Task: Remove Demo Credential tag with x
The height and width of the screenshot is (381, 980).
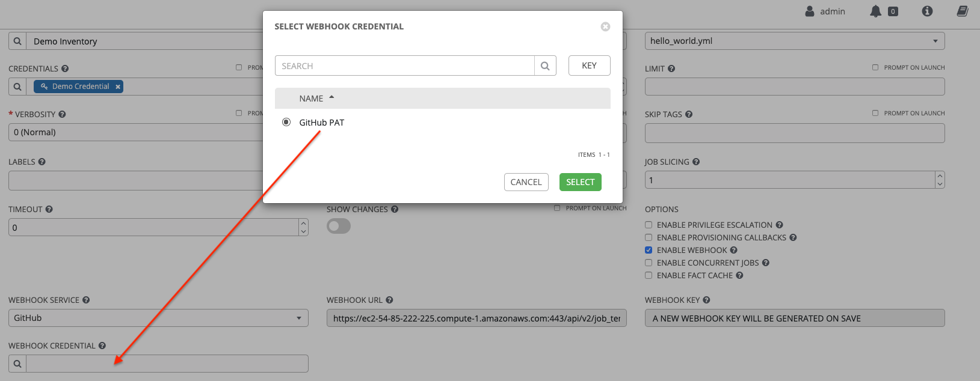Action: (x=118, y=87)
